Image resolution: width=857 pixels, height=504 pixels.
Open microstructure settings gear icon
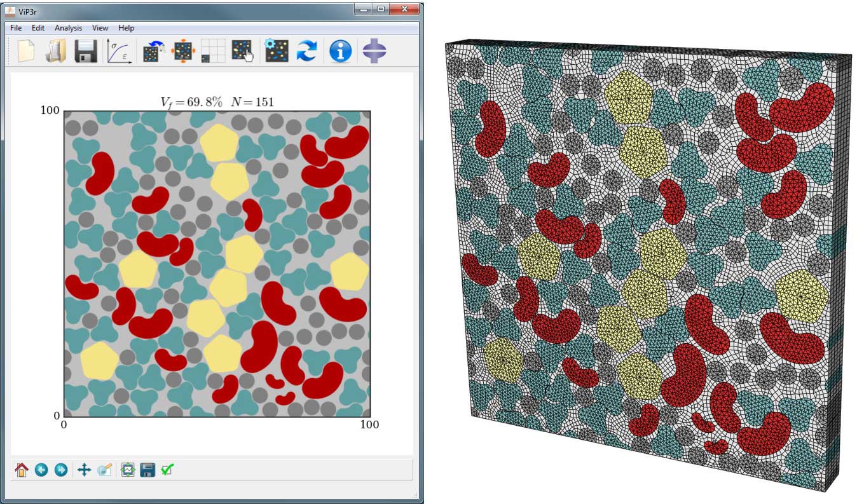(277, 51)
